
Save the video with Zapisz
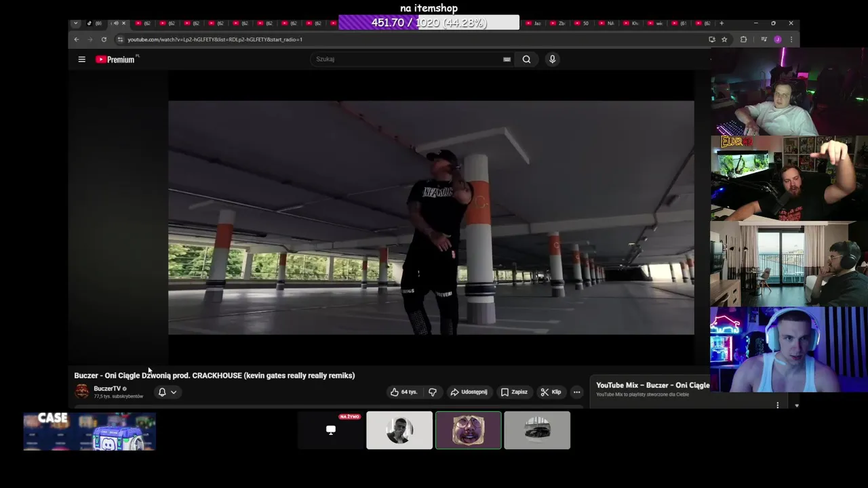tap(514, 392)
